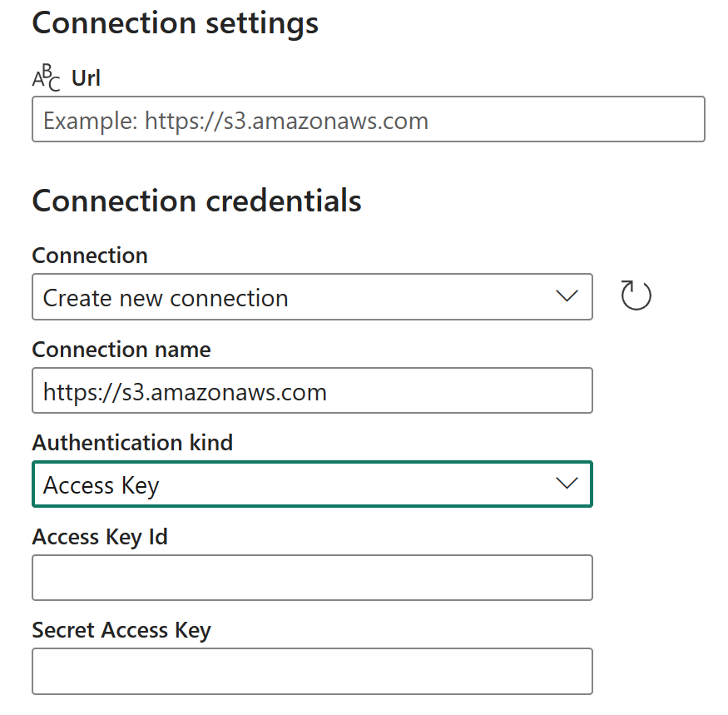Open the Connection dropdown
The height and width of the screenshot is (715, 728).
(x=312, y=297)
